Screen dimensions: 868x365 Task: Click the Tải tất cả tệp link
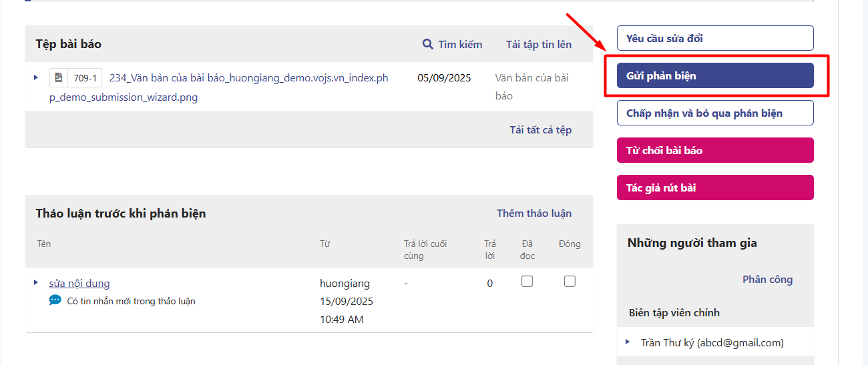540,129
